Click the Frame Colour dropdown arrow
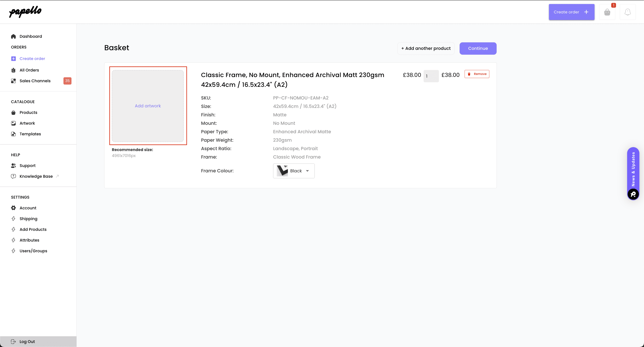Image resolution: width=644 pixels, height=347 pixels. coord(307,171)
